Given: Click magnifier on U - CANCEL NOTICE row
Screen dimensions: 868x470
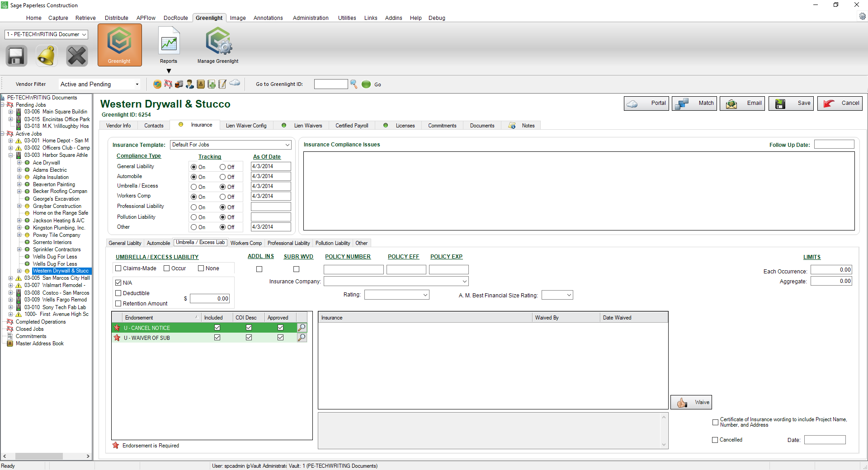Looking at the screenshot, I should 302,328.
